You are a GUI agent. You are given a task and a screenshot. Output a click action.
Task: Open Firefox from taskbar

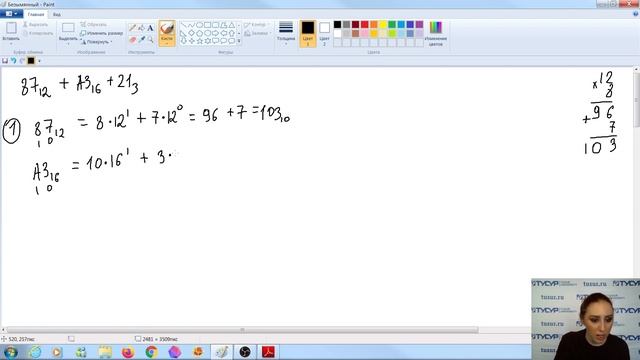coord(128,351)
